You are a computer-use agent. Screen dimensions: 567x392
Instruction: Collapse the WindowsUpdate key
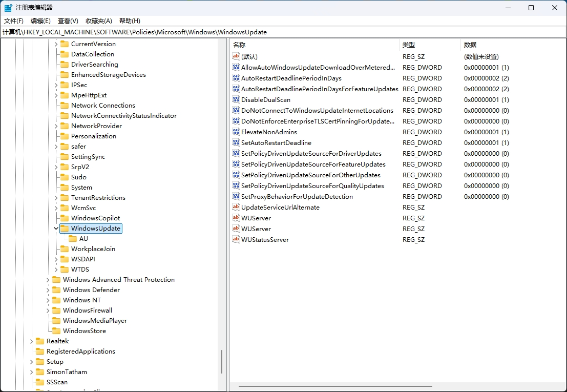56,228
